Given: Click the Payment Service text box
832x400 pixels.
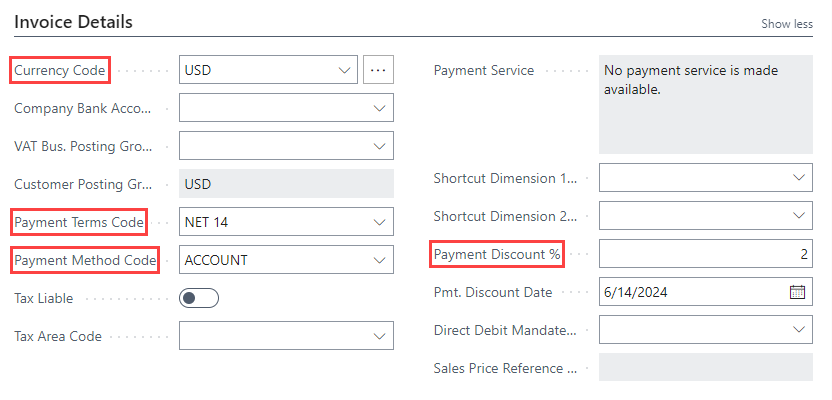Looking at the screenshot, I should pos(705,103).
